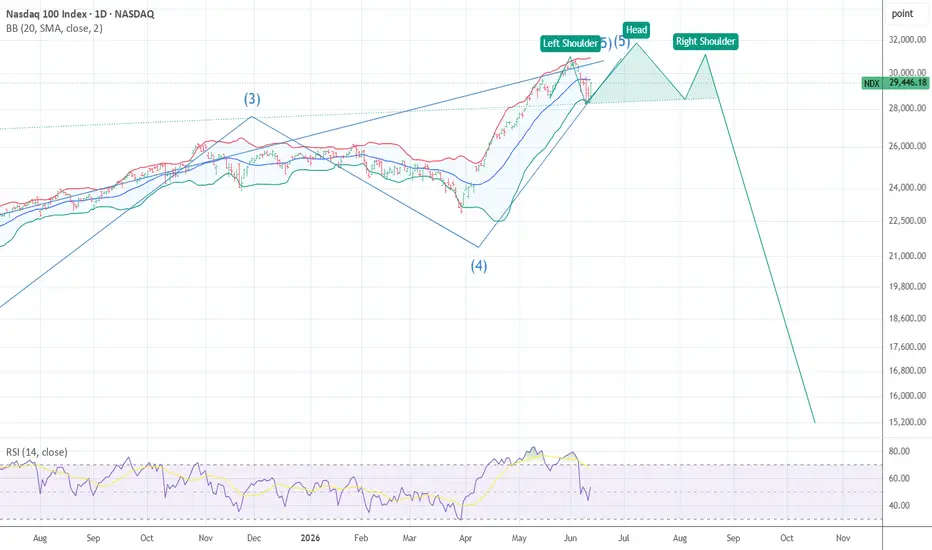Click the 17,600.00 price axis label

tap(907, 347)
